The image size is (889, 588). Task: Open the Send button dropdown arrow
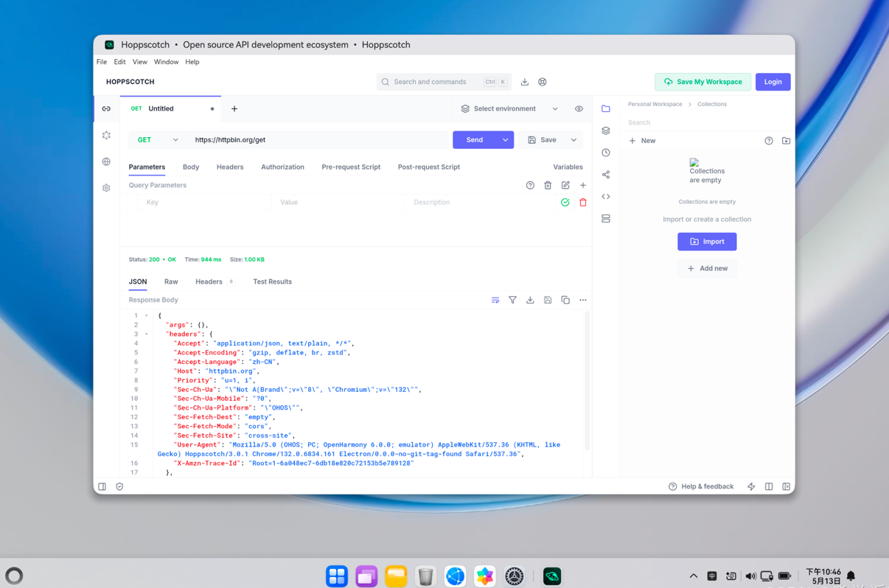[x=505, y=140]
